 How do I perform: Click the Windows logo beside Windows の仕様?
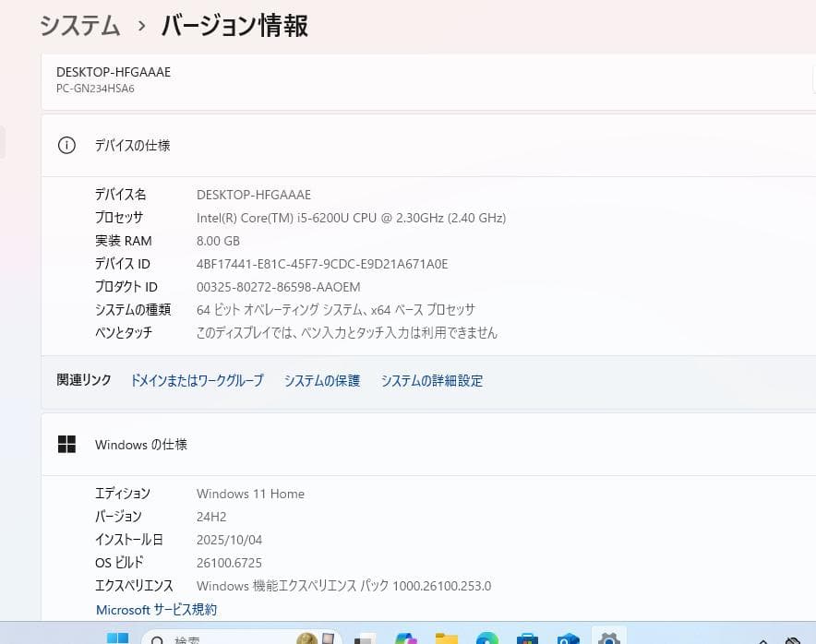66,444
